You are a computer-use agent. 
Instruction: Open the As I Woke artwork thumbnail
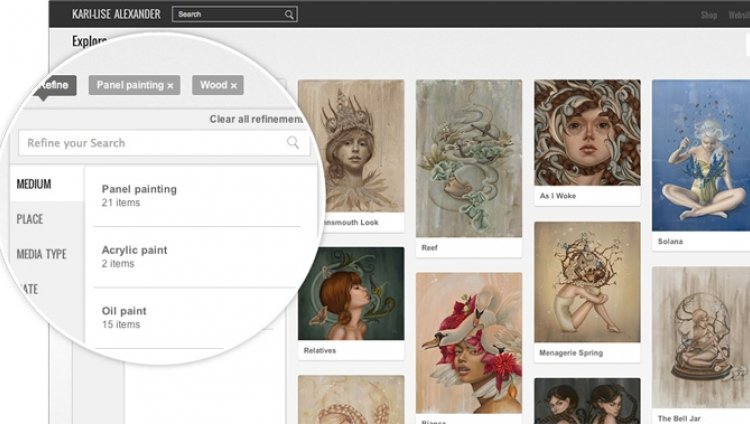coord(587,133)
